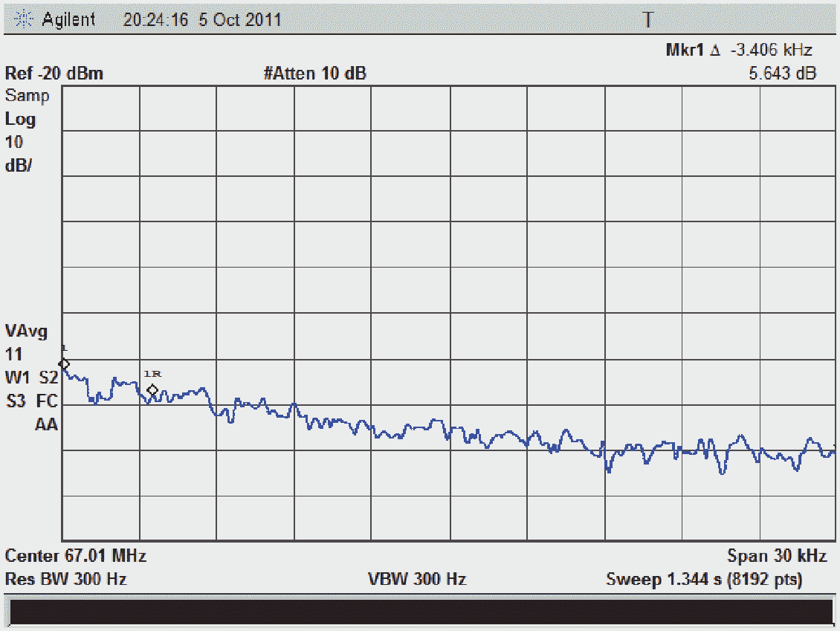The width and height of the screenshot is (840, 631).
Task: Click the Log scale type label
Action: [21, 119]
